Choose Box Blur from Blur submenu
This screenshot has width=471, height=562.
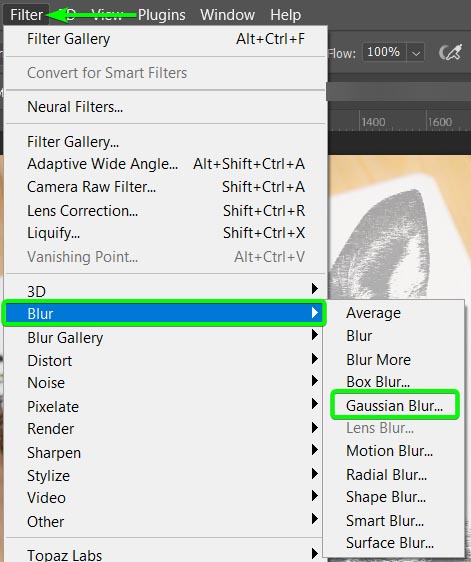pyautogui.click(x=378, y=382)
